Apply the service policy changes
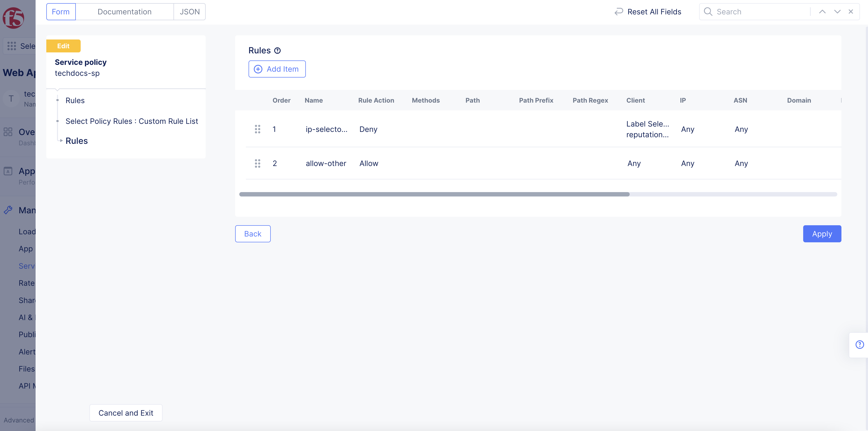The image size is (868, 431). coord(822,234)
